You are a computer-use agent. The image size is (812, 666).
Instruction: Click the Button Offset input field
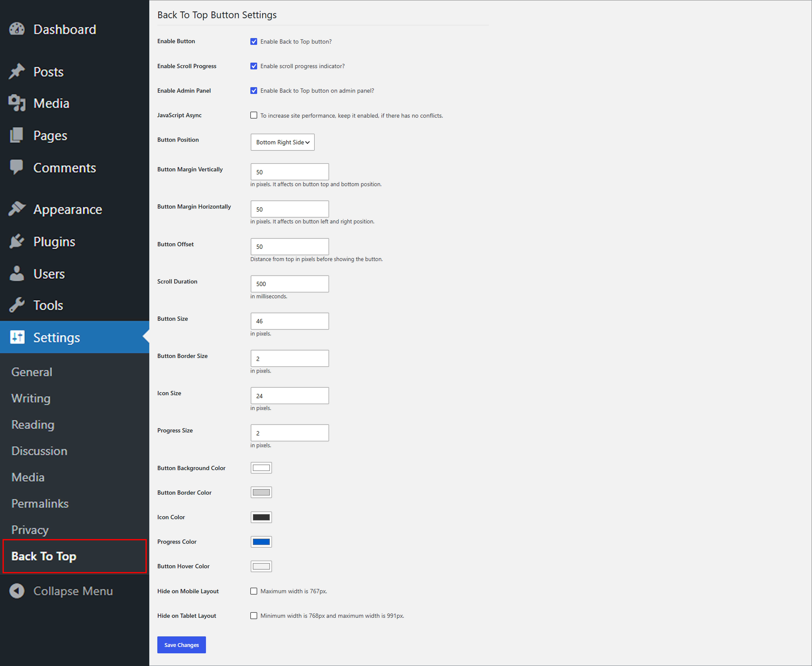(290, 247)
